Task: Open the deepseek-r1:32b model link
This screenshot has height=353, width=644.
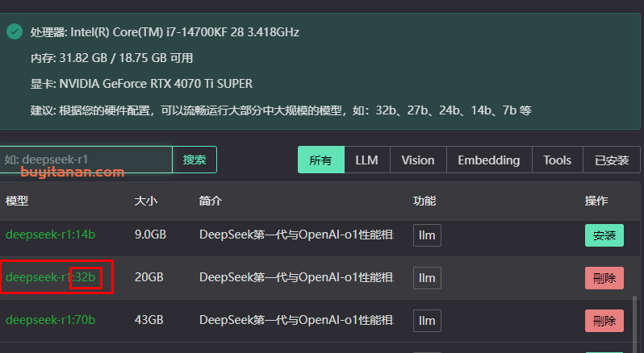Action: [51, 277]
